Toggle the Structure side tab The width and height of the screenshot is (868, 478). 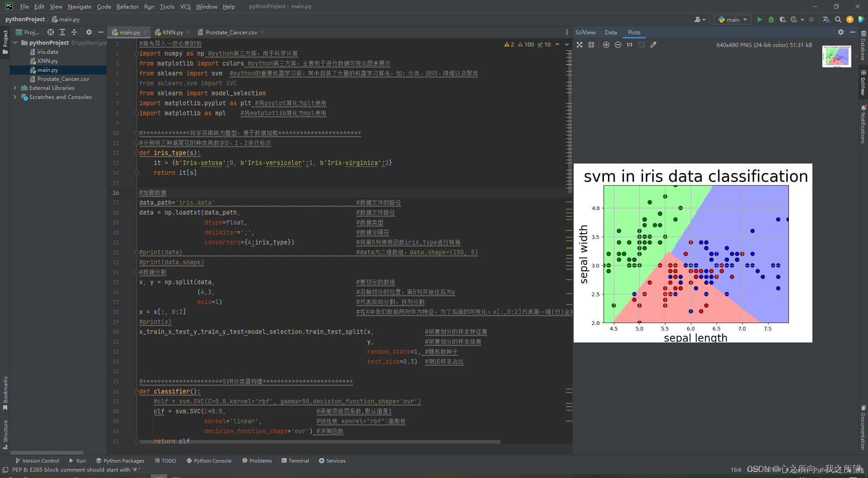(5, 434)
